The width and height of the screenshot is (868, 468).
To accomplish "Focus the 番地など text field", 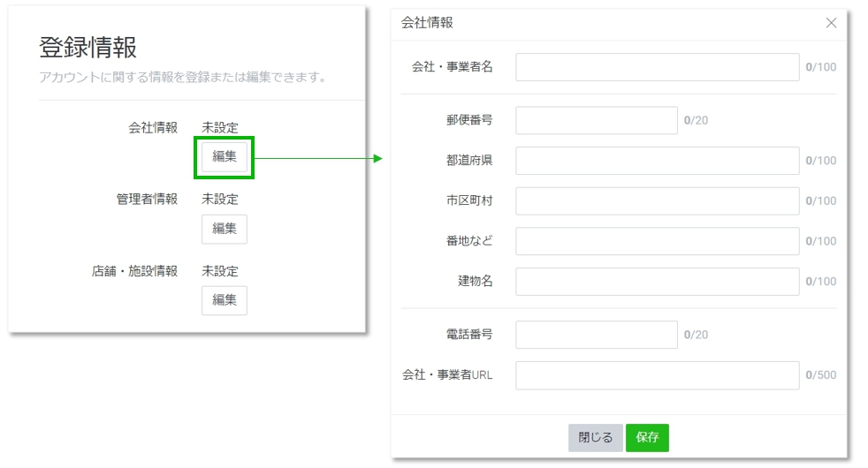I will point(657,241).
